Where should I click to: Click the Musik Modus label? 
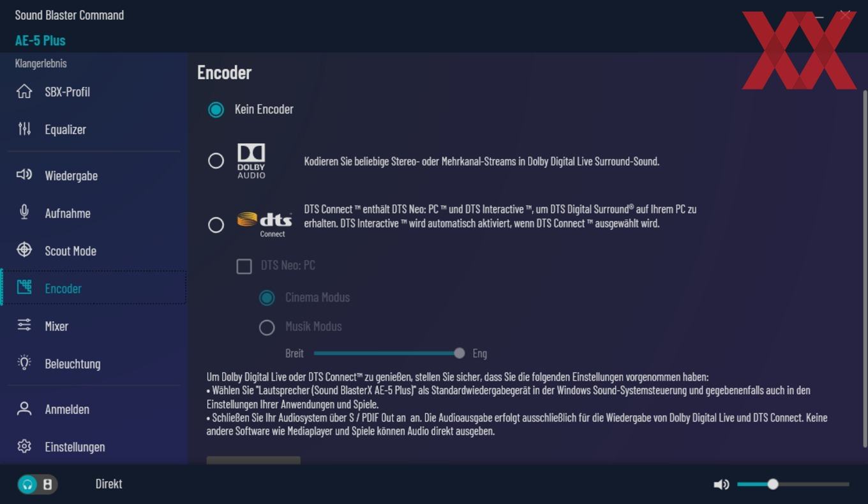(x=313, y=326)
